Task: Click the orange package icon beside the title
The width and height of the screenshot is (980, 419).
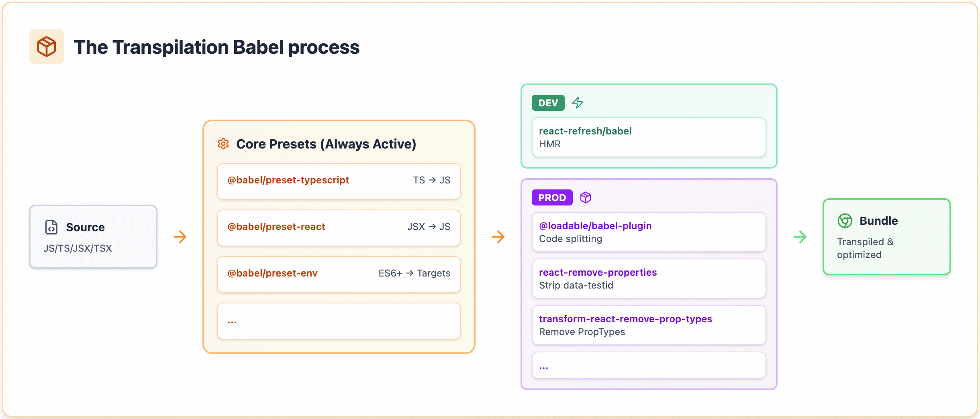Action: point(47,47)
